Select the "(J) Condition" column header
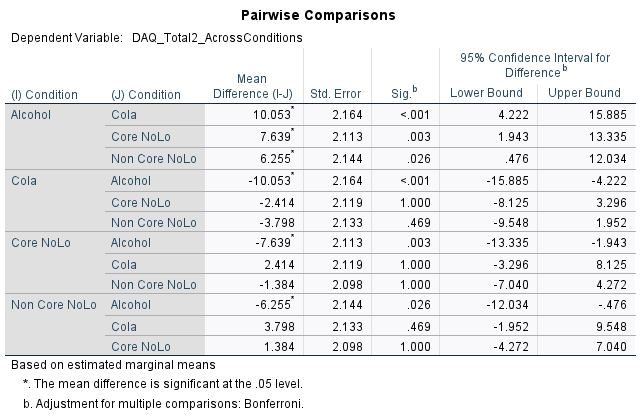Viewport: 643px width, 420px height. pyautogui.click(x=146, y=95)
